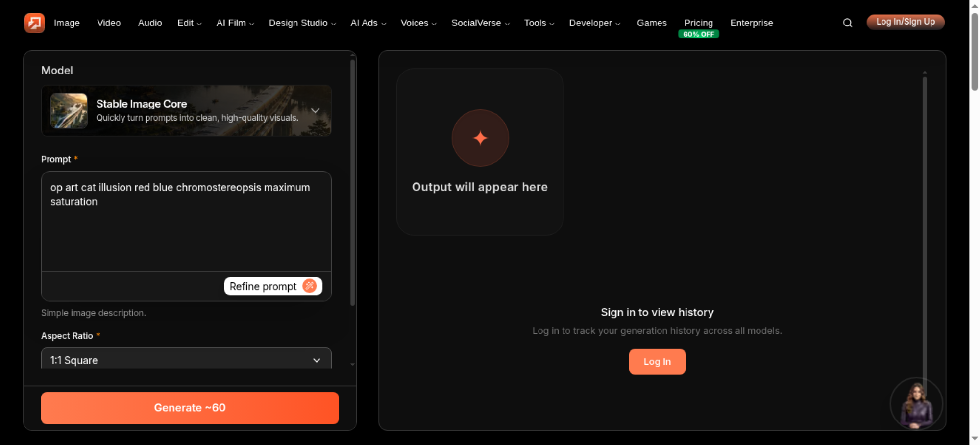Expand the AI Film menu
The height and width of the screenshot is (445, 980).
(x=235, y=23)
